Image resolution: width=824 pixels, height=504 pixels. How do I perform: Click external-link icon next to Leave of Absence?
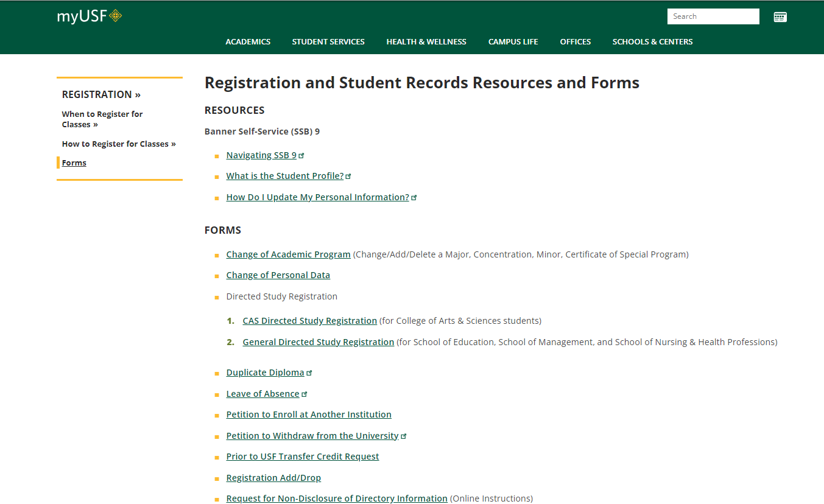coord(305,394)
